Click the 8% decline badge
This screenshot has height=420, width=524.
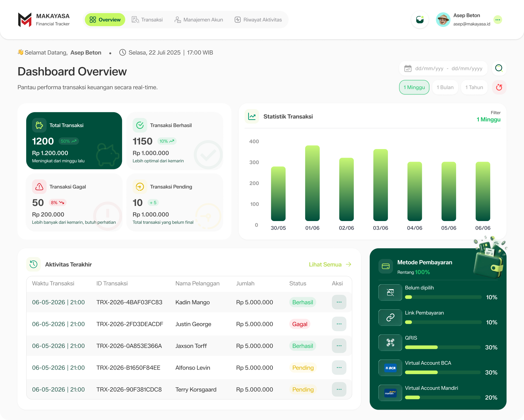pos(57,202)
